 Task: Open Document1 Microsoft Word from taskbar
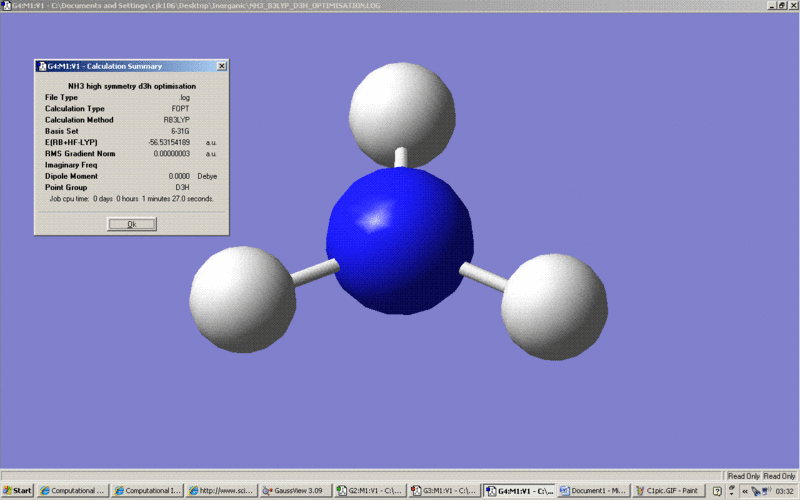point(593,491)
